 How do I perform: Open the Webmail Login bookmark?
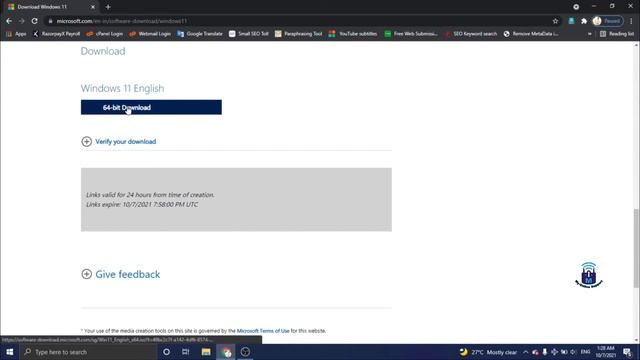tap(150, 34)
